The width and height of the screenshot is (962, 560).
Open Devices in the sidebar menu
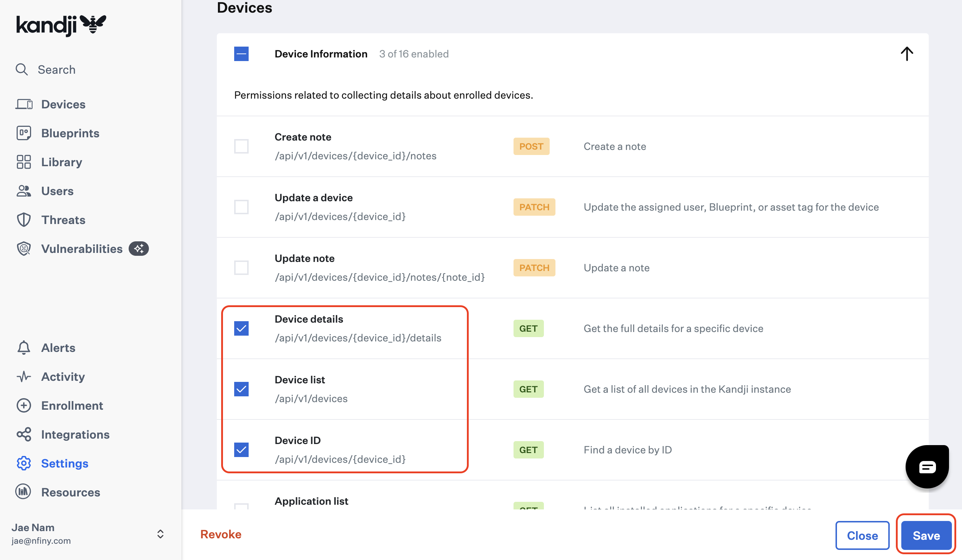coord(63,104)
